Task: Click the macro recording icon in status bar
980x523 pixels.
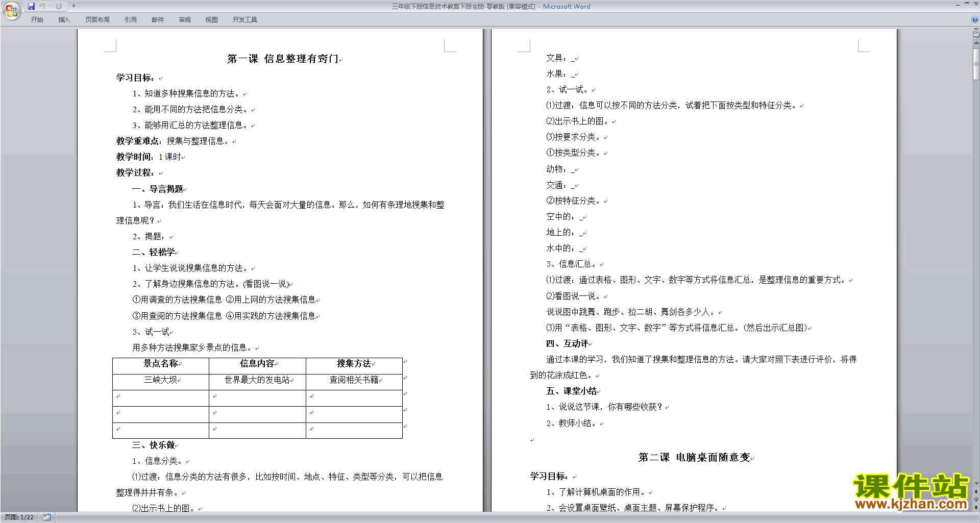Action: click(x=46, y=517)
